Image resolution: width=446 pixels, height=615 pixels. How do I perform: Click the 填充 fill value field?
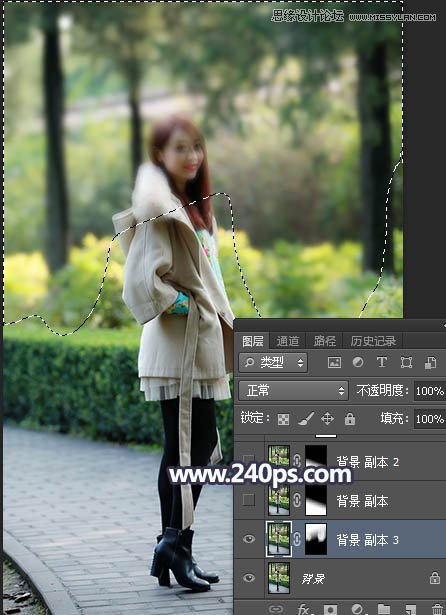pyautogui.click(x=430, y=419)
